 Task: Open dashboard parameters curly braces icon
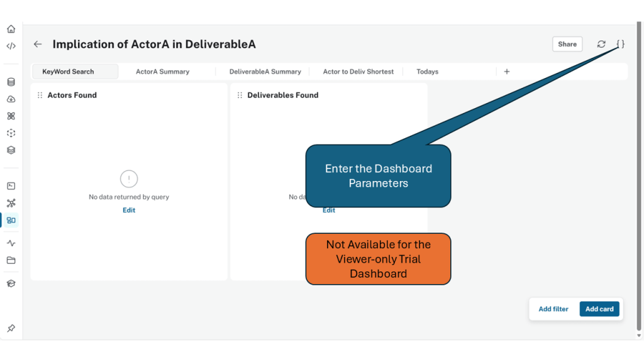tap(620, 44)
